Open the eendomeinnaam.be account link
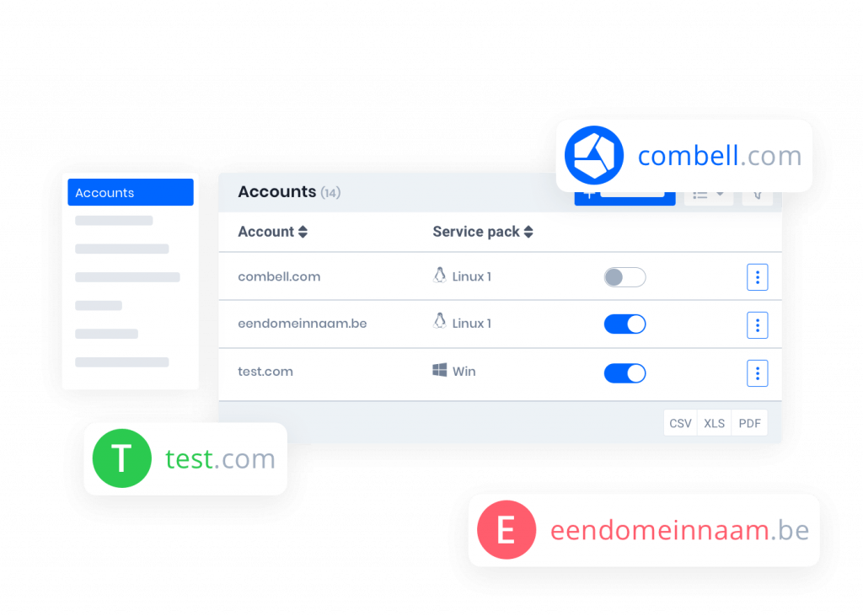 [x=303, y=323]
